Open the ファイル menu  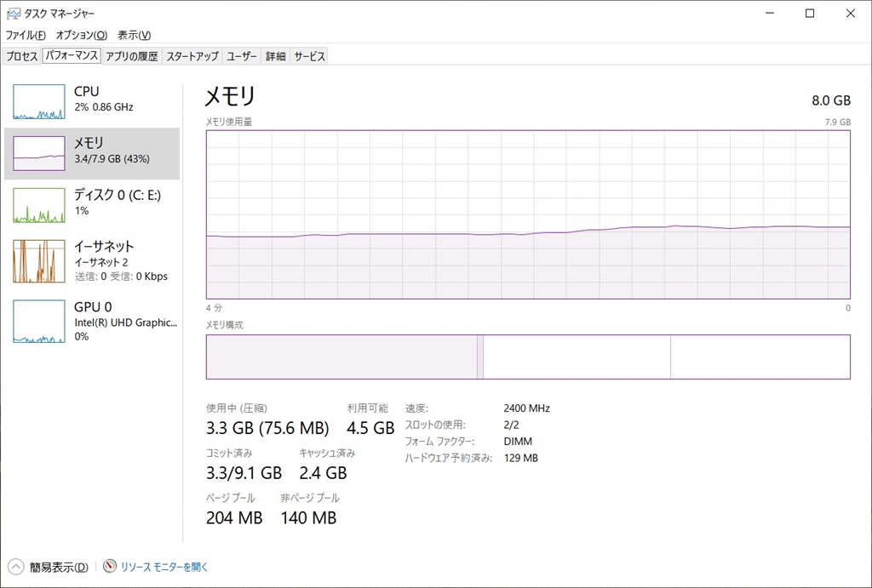click(x=26, y=35)
